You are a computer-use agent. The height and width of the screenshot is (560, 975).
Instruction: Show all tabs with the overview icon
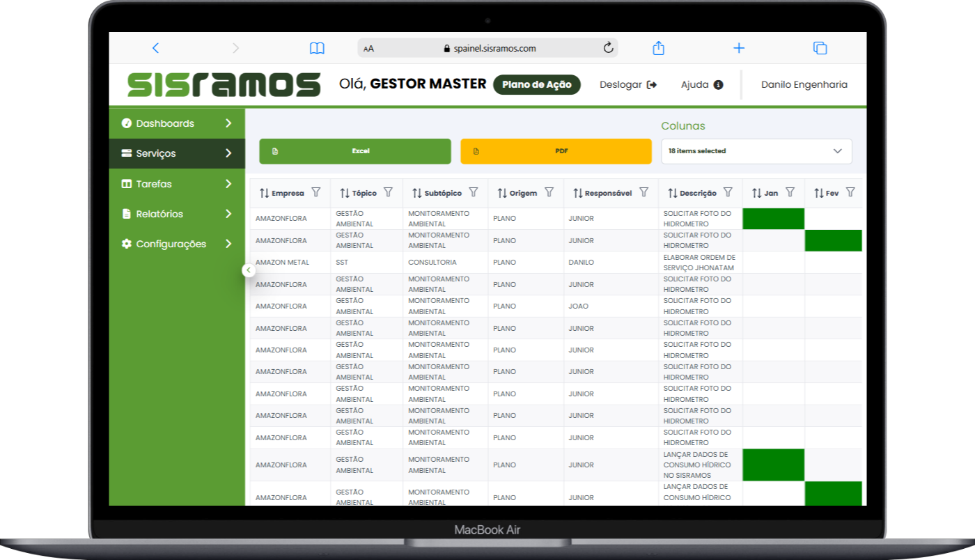click(x=820, y=48)
